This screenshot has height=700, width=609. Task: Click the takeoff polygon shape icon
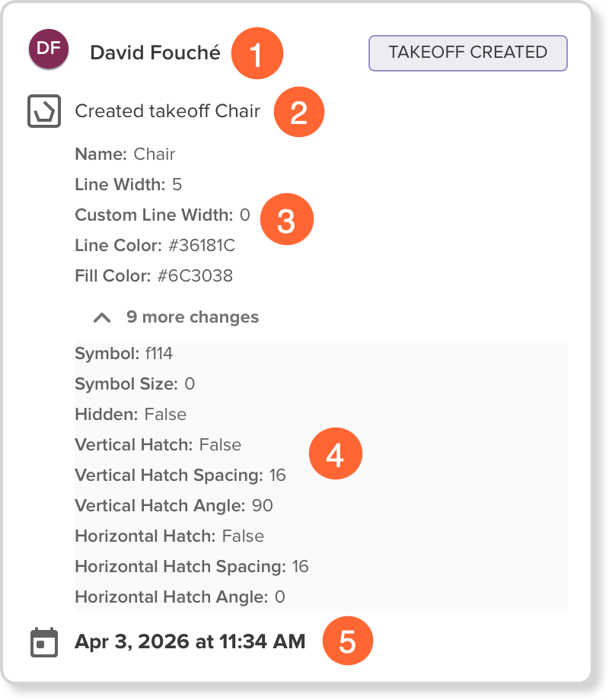tap(43, 111)
